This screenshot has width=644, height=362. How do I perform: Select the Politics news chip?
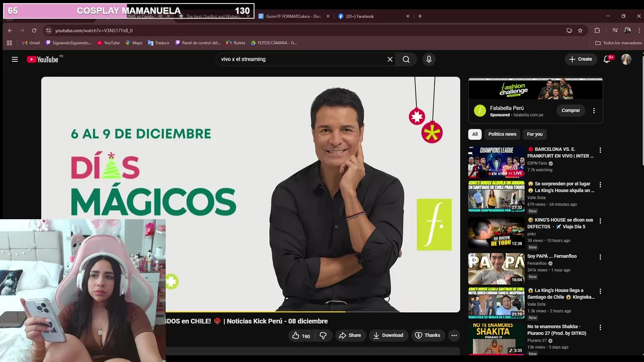coord(502,134)
